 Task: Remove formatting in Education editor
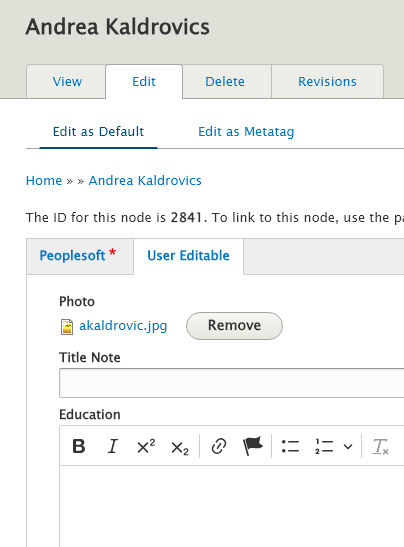point(380,446)
